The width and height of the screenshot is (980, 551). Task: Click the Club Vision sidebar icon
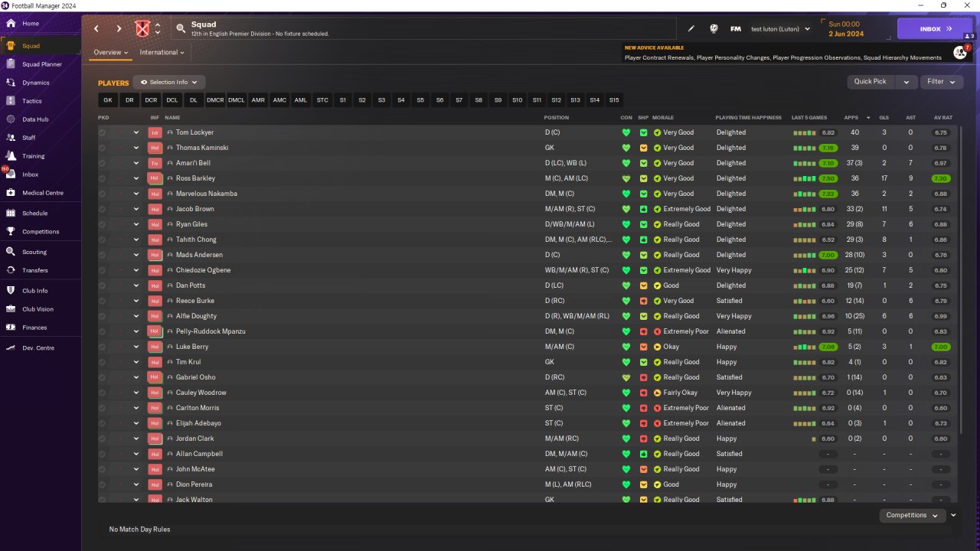click(11, 309)
